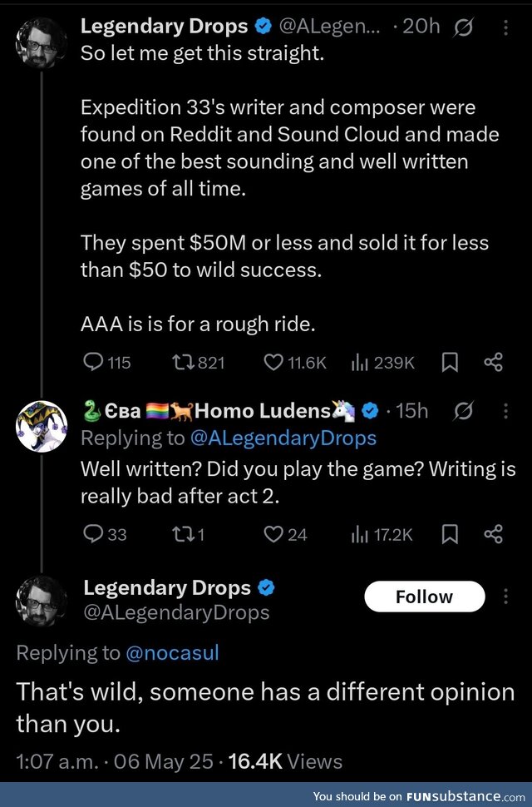View 17.2K views analytics on reply
532x807 pixels.
point(361,534)
